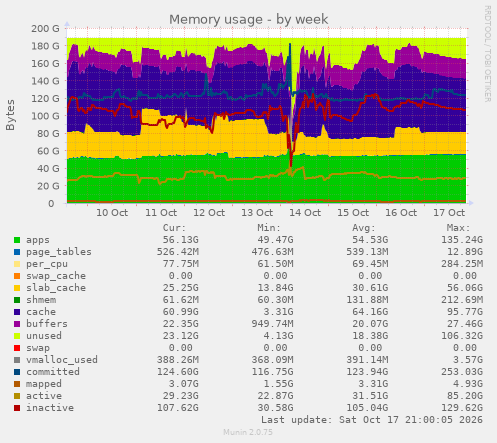Viewport: 497px width, 443px height.
Task: Click the apps max value 135.24G
Action: [x=462, y=240]
